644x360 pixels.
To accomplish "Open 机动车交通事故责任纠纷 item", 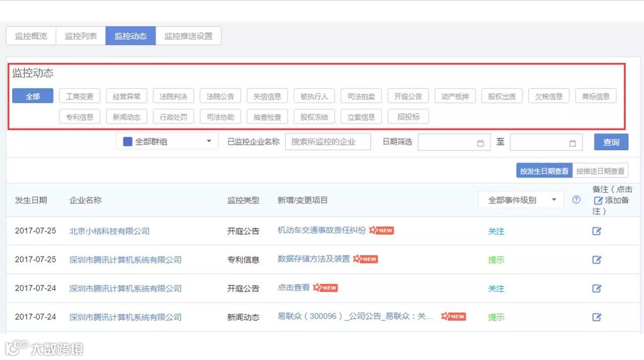I will (x=321, y=231).
